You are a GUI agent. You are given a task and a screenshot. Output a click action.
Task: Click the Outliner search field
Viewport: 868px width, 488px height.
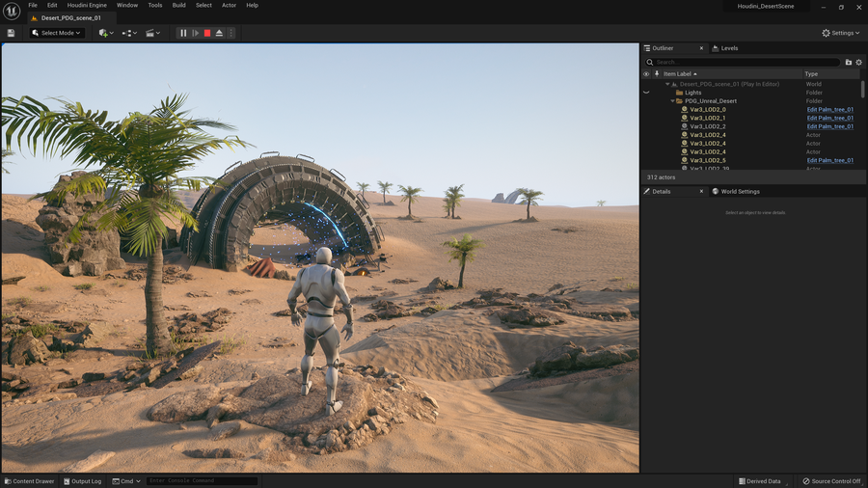coord(743,62)
